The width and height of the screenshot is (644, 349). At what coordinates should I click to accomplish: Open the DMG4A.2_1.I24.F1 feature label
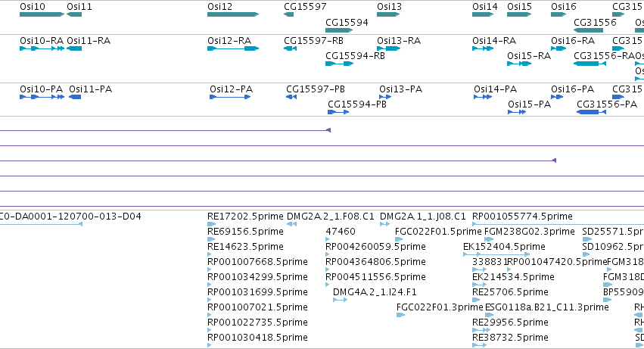[x=375, y=292]
